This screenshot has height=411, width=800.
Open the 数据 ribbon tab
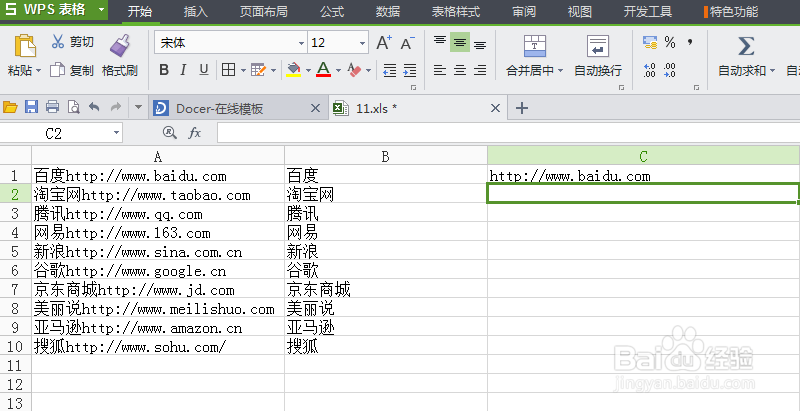[x=388, y=11]
